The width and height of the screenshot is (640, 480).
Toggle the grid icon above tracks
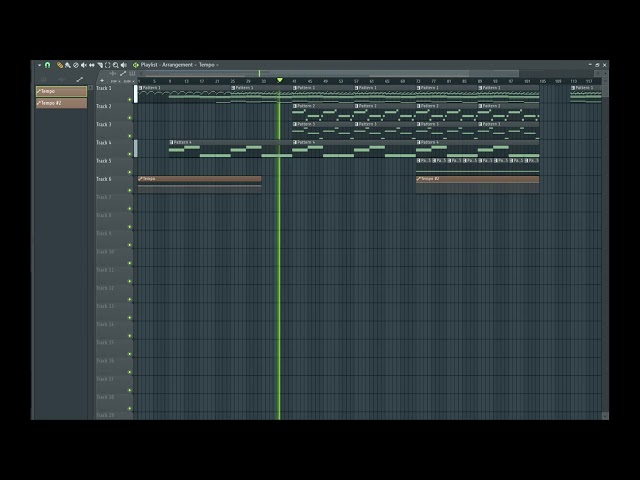pyautogui.click(x=132, y=73)
